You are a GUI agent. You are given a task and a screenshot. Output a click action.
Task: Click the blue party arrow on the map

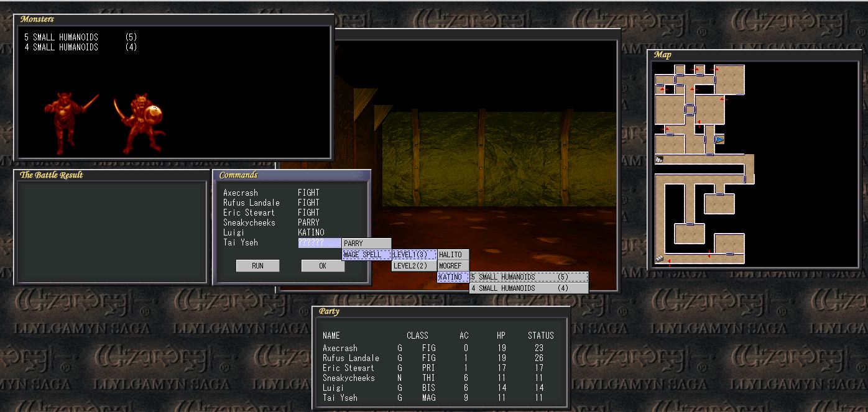[x=719, y=140]
